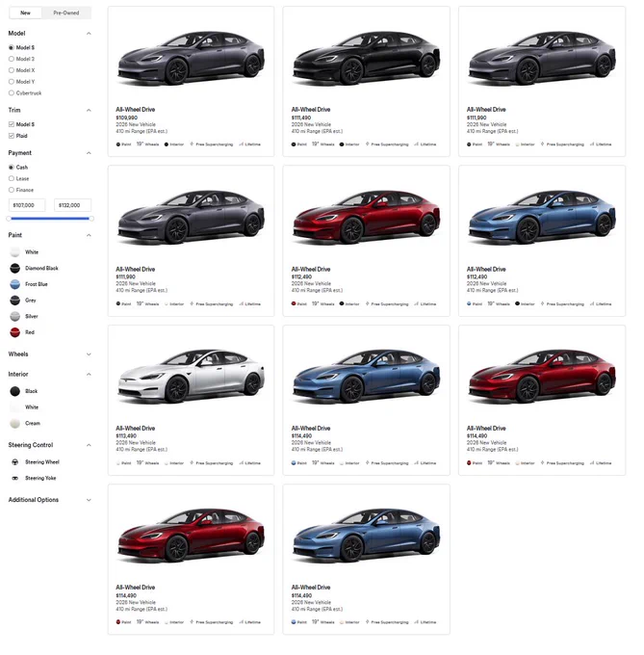Filter by Cream interior swatch
Viewport: 644px width, 655px height.
(15, 423)
